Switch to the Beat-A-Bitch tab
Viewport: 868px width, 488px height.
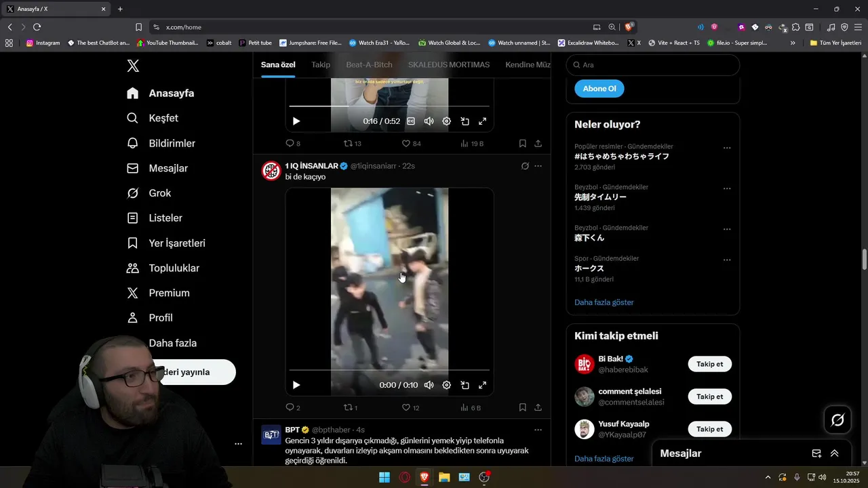pos(369,64)
